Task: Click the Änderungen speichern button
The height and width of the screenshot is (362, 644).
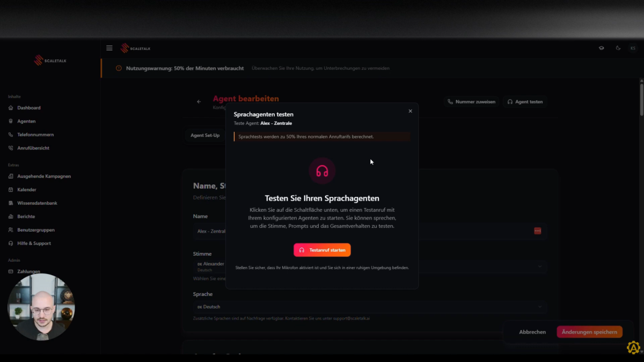Action: 589,332
